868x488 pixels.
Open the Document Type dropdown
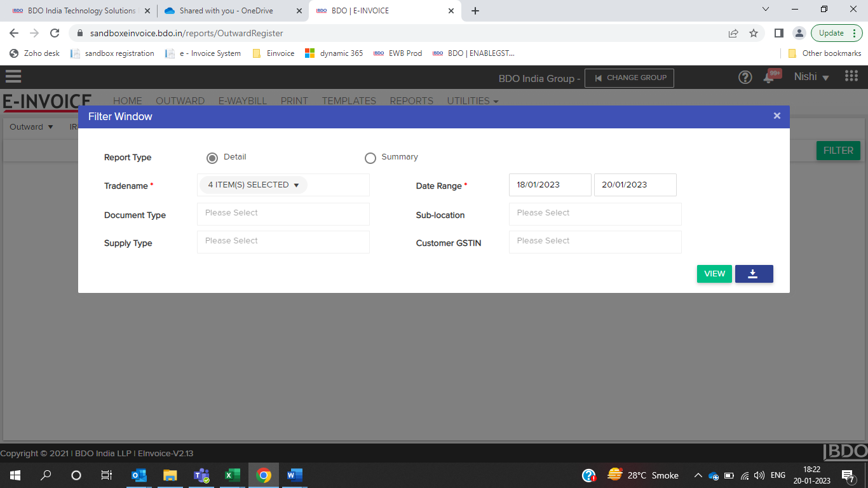click(x=283, y=213)
